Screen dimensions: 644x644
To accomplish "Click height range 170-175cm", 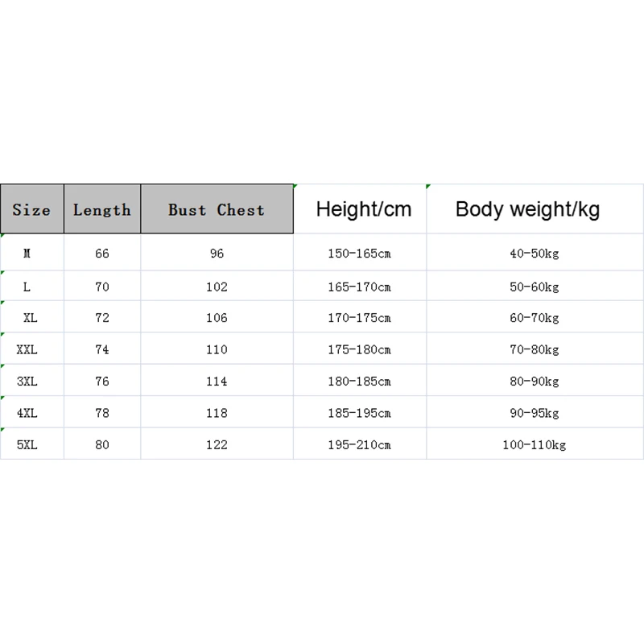I will pos(359,318).
